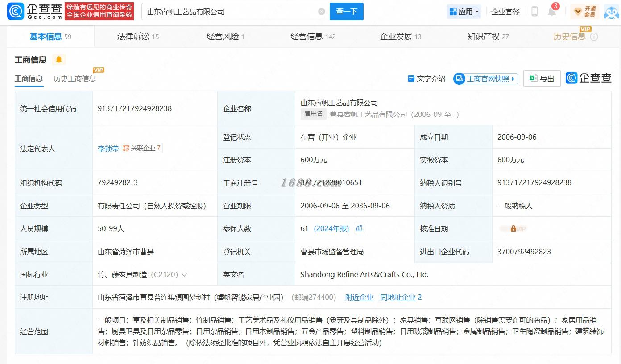Click chart icon next to 2024年报
The width and height of the screenshot is (621, 364).
[x=359, y=228]
